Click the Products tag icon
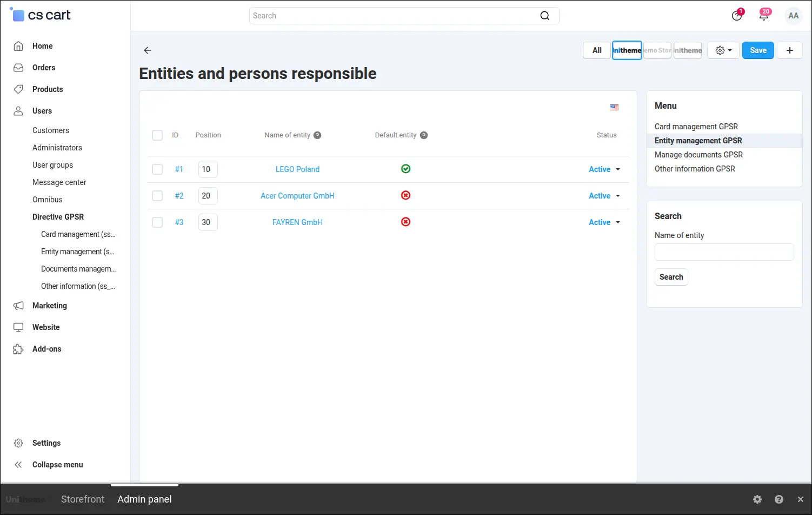 (18, 89)
